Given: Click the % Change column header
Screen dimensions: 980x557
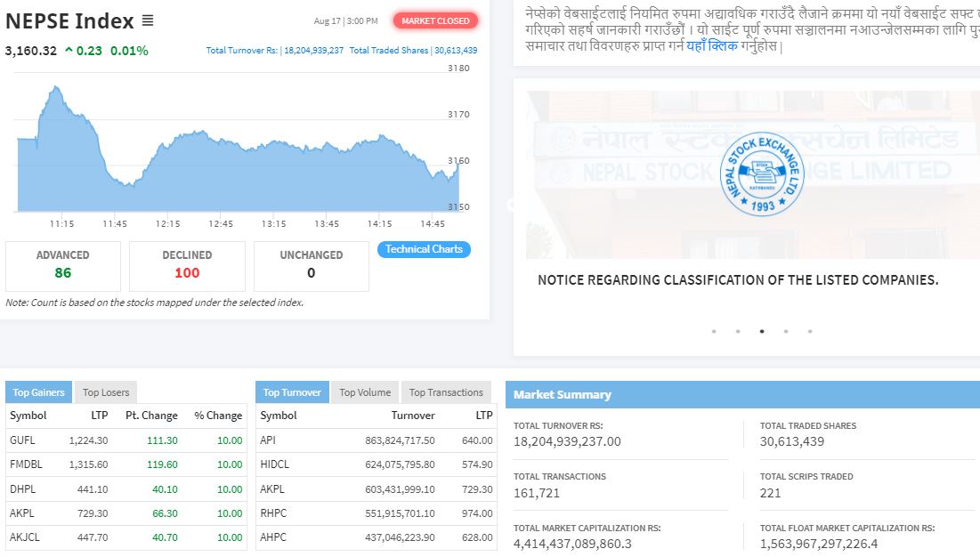Looking at the screenshot, I should click(x=218, y=416).
